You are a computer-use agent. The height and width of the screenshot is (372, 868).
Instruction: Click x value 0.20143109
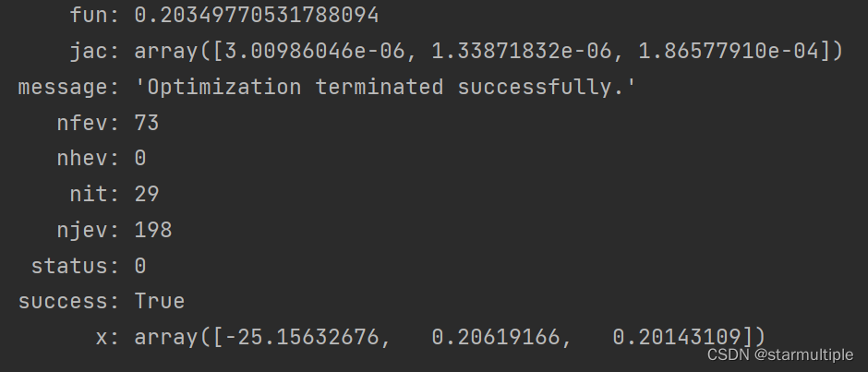tap(677, 337)
